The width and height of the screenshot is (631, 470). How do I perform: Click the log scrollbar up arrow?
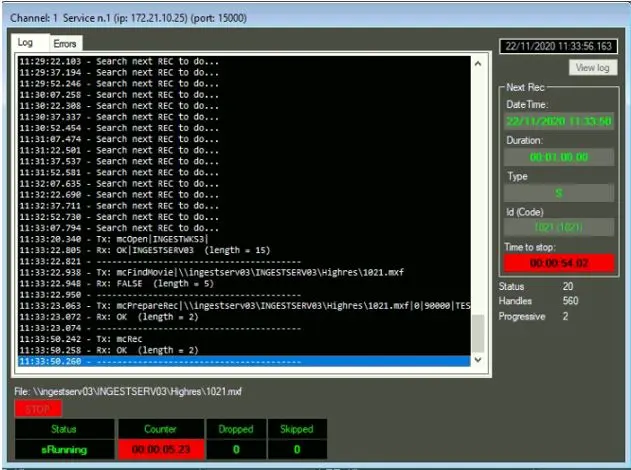coord(477,63)
